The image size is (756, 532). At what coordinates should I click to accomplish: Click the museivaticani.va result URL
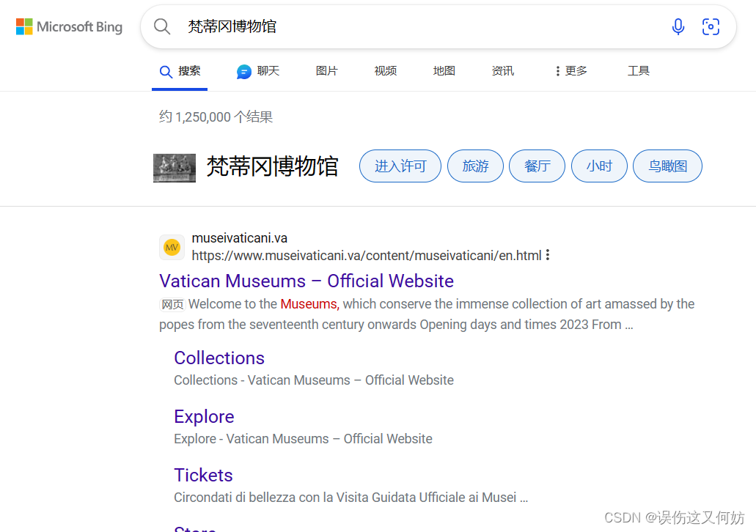pyautogui.click(x=367, y=256)
